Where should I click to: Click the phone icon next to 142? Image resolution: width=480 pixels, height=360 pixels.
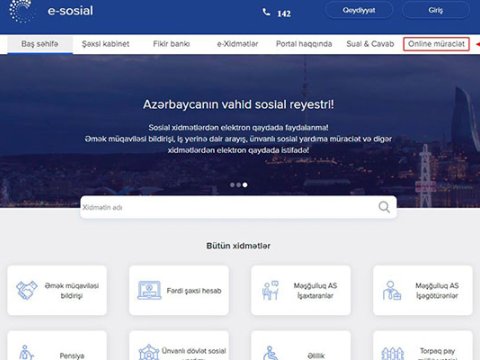pyautogui.click(x=266, y=13)
